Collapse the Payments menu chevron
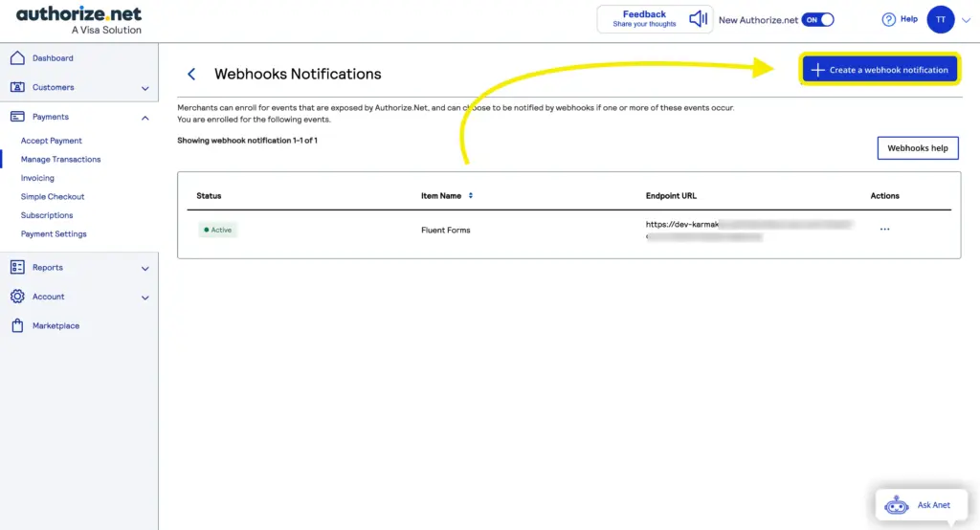Screen dimensions: 980x530 (145, 118)
